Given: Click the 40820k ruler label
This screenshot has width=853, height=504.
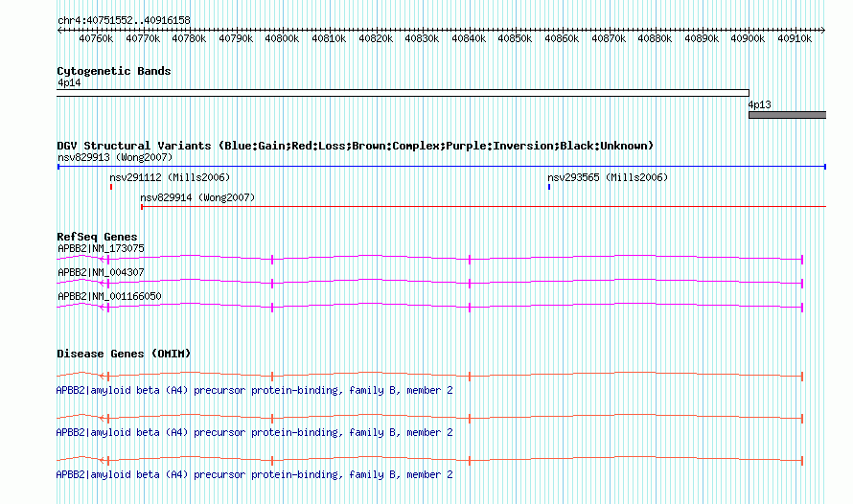Looking at the screenshot, I should tap(376, 38).
